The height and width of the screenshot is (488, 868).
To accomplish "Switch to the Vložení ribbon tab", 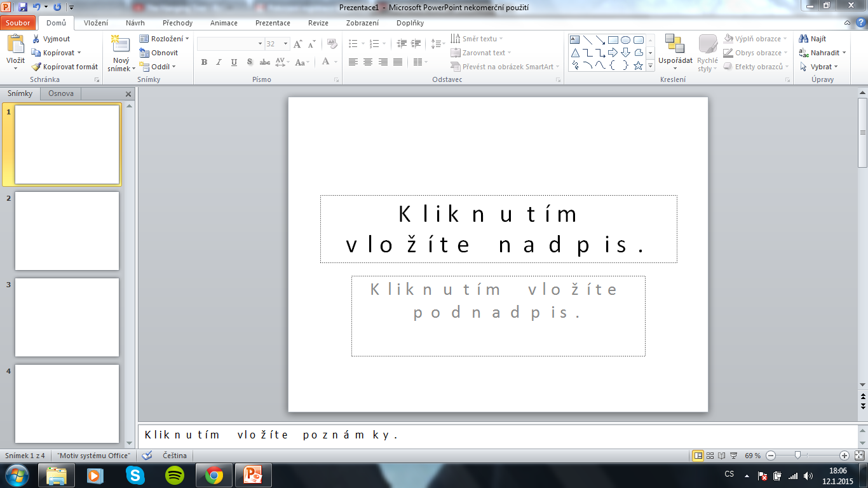I will 96,23.
